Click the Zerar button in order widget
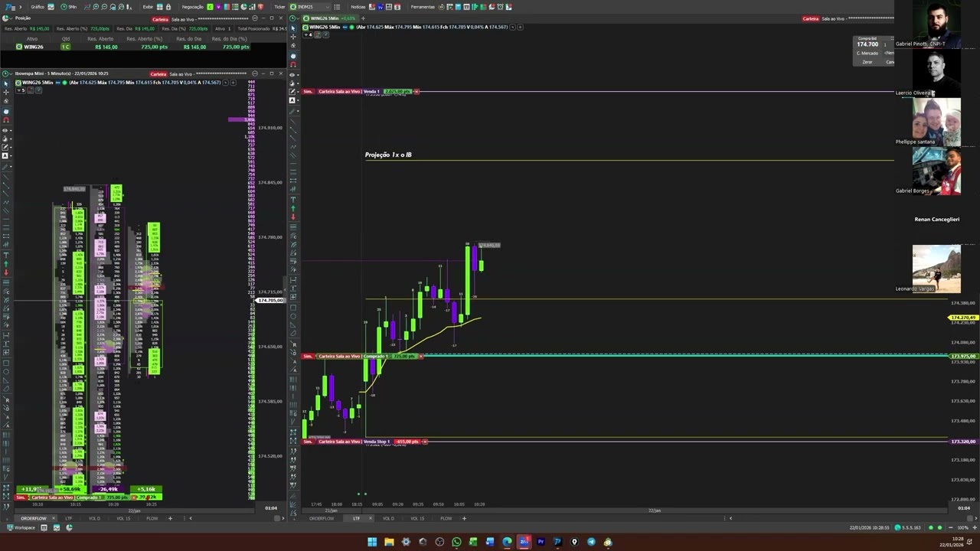Image resolution: width=980 pixels, height=551 pixels. click(867, 62)
